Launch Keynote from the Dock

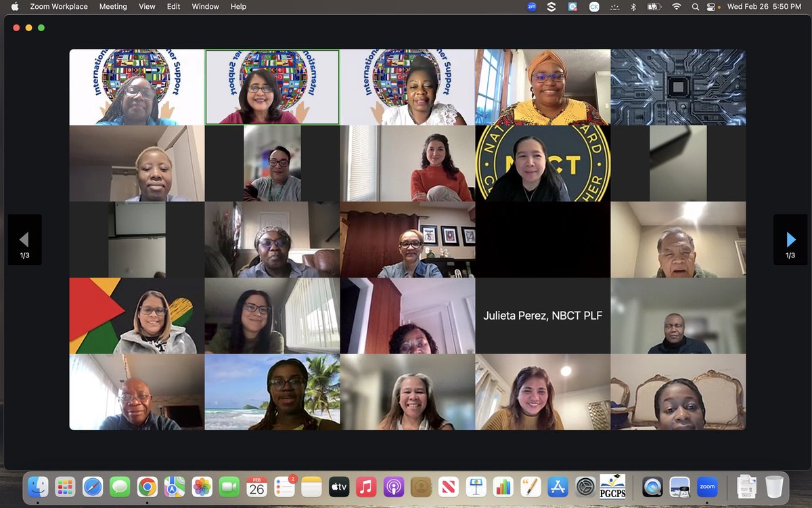tap(476, 486)
